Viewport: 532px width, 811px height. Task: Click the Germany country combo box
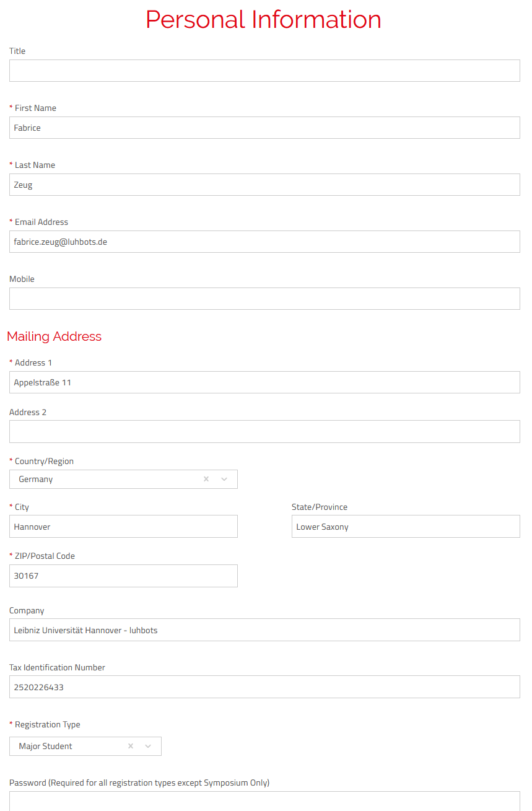[105, 479]
